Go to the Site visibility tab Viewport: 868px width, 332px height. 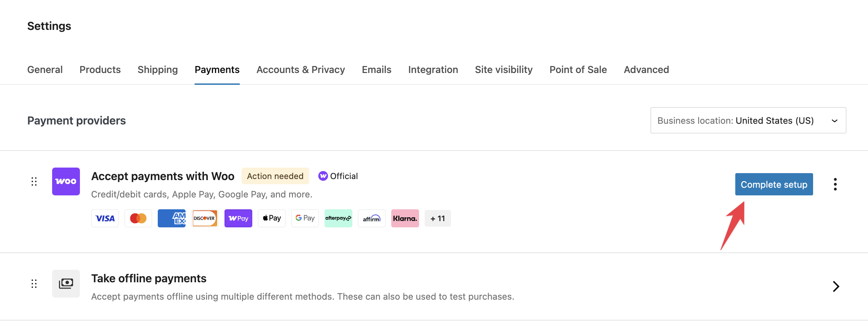click(x=503, y=70)
